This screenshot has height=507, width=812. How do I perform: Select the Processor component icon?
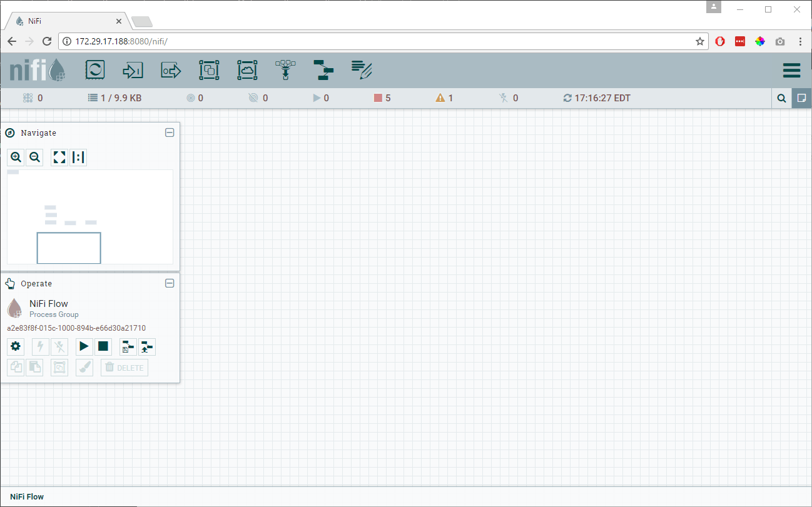click(95, 70)
